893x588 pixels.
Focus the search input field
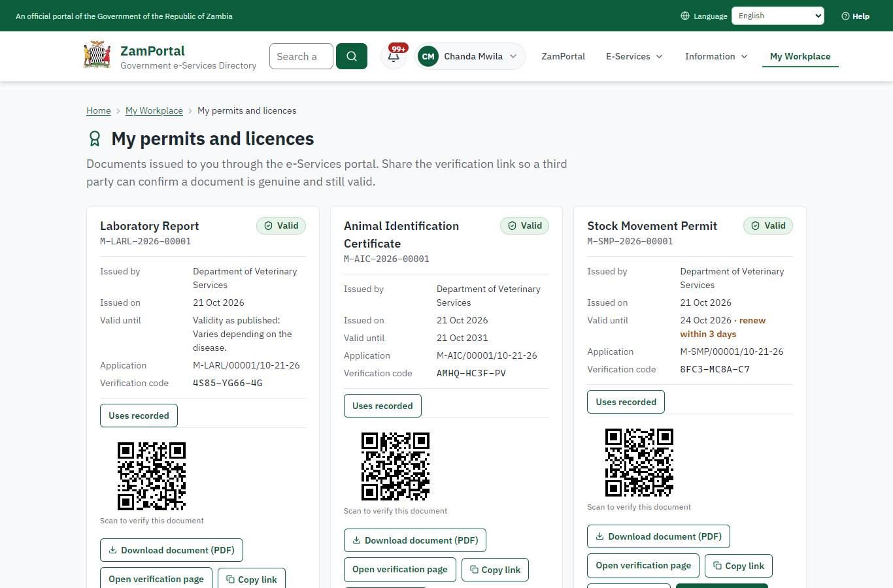click(301, 56)
